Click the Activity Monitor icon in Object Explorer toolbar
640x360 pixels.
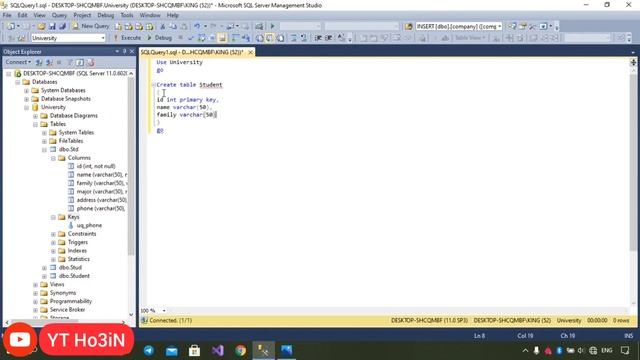point(91,62)
